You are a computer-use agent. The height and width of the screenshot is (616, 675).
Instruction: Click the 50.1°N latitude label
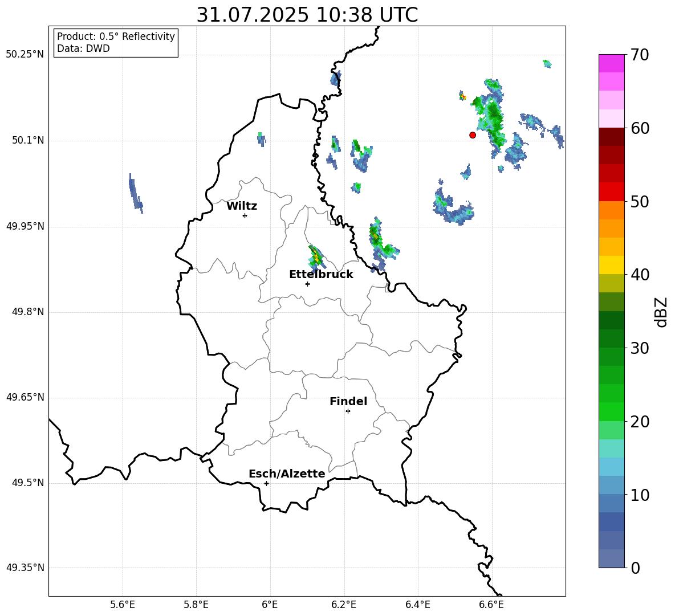28,140
